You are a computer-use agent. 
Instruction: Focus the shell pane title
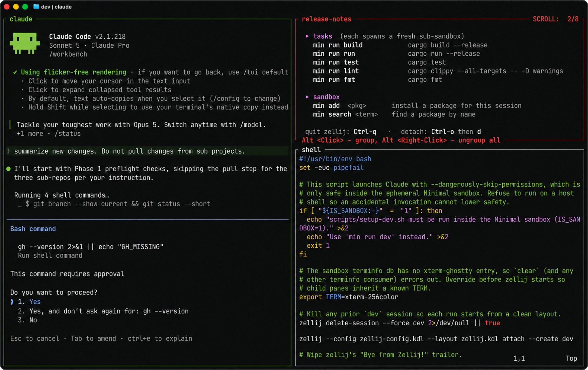311,150
